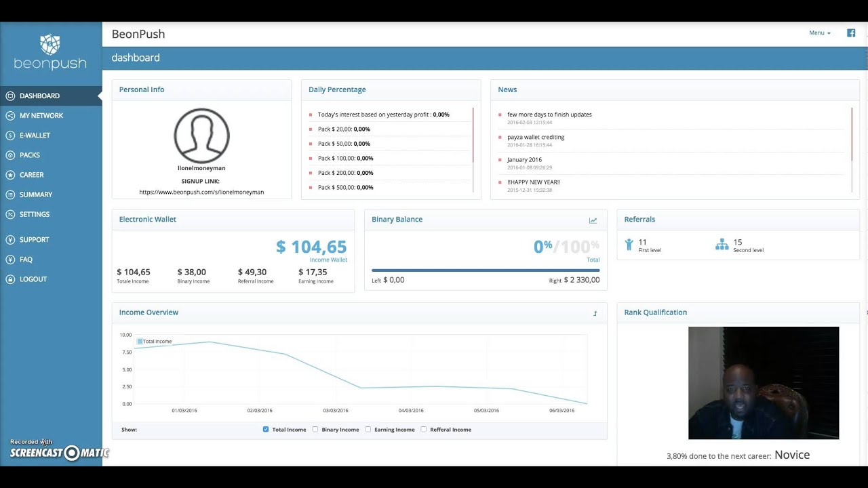This screenshot has width=868, height=488.
Task: Click the Left $ 0,00 value
Action: 394,280
